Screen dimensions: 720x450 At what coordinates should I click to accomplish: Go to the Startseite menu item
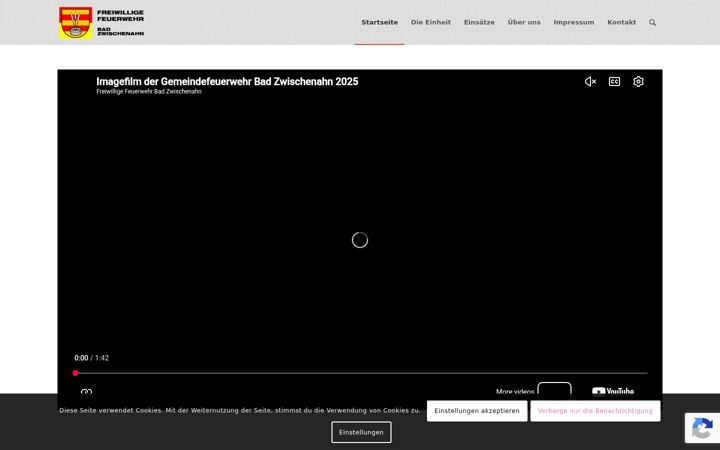click(380, 22)
